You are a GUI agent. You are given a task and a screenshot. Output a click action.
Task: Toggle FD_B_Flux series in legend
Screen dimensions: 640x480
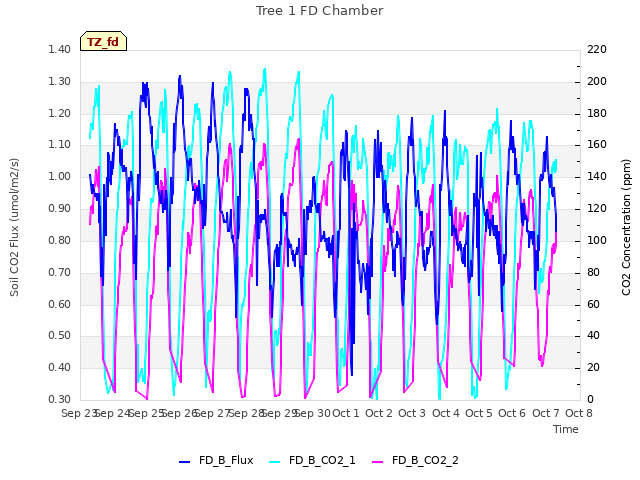[x=216, y=460]
